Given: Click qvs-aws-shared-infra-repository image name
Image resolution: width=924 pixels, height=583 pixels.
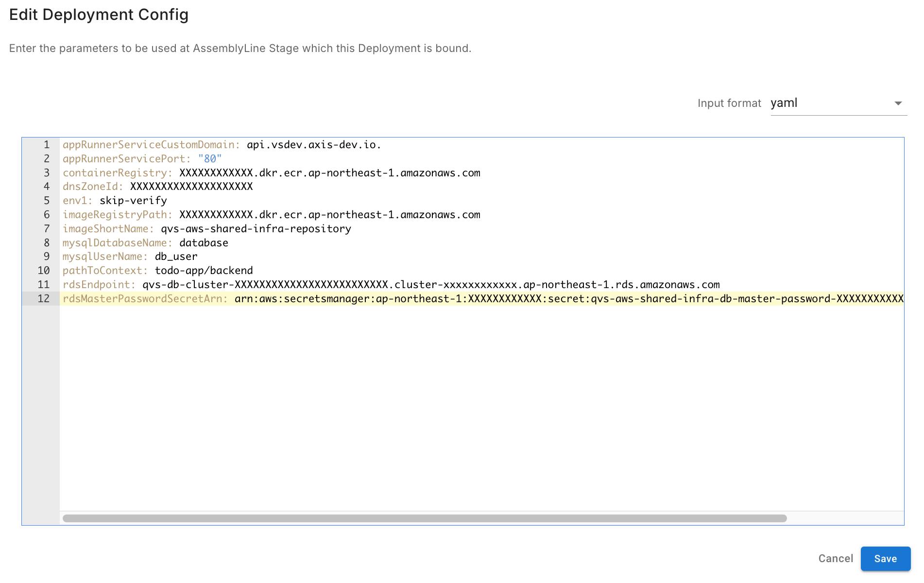Looking at the screenshot, I should point(256,229).
